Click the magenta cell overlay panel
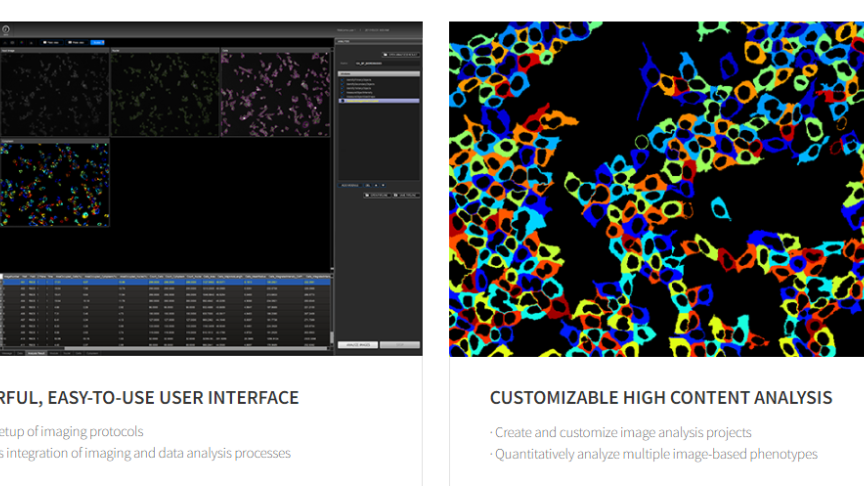The height and width of the screenshot is (486, 864). click(x=276, y=94)
